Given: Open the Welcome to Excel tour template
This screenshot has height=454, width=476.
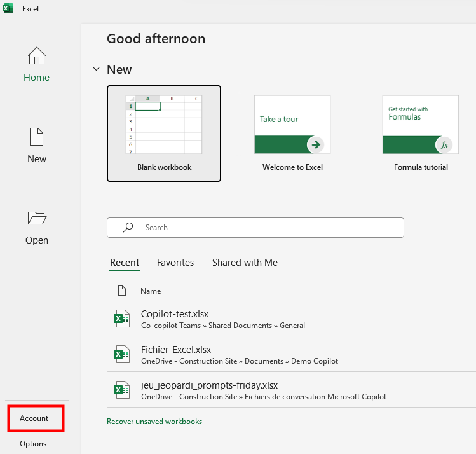Looking at the screenshot, I should coord(292,134).
